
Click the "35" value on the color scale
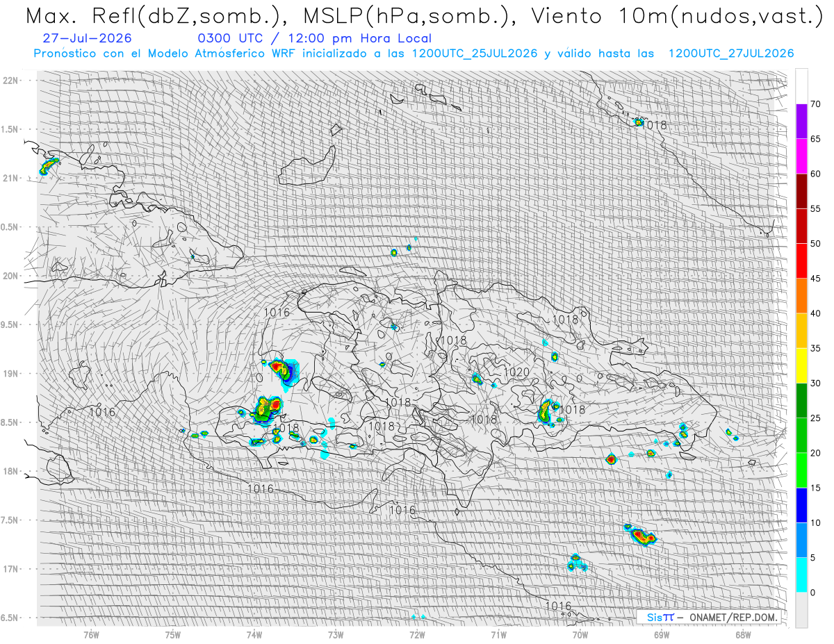click(x=815, y=348)
